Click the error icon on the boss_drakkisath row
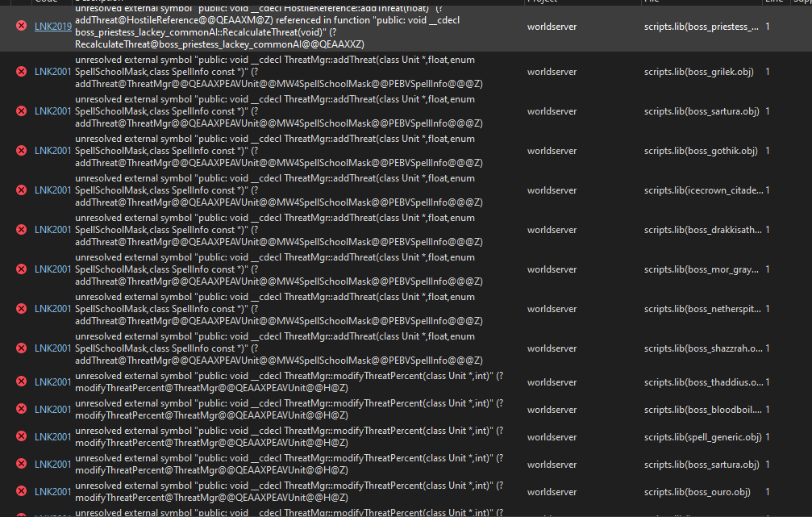The width and height of the screenshot is (812, 517). [21, 230]
